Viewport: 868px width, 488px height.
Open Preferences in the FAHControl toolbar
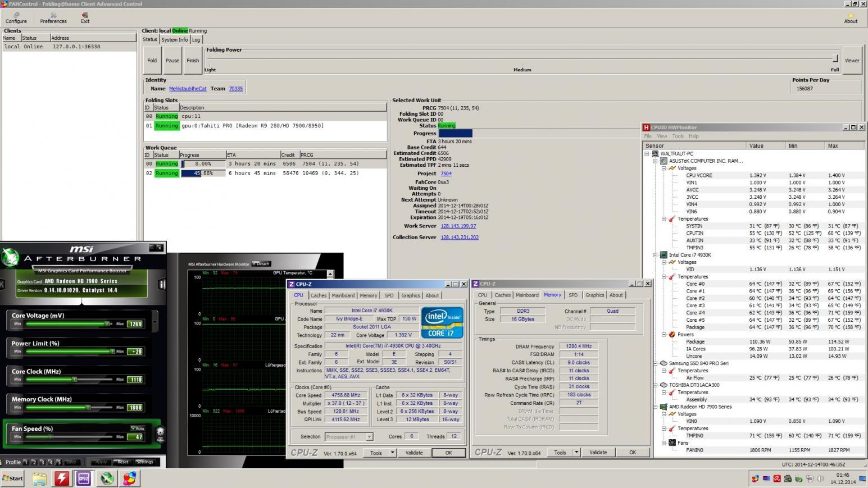[x=53, y=18]
